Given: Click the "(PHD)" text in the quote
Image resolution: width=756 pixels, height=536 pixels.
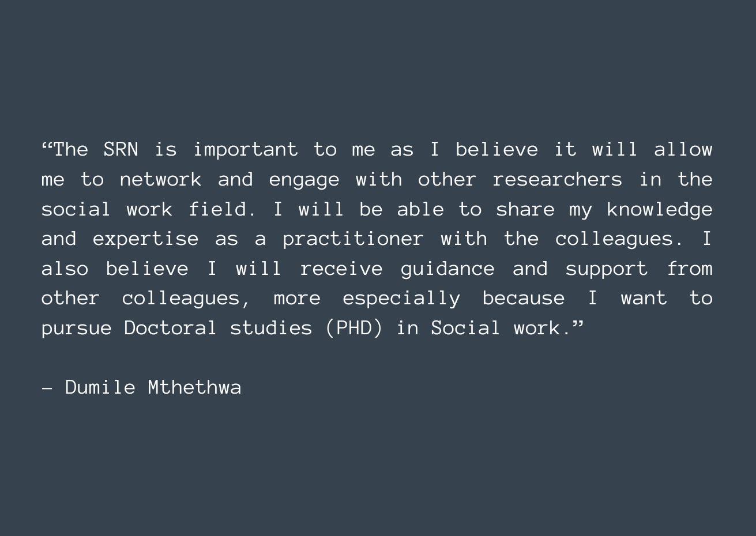Looking at the screenshot, I should tap(354, 329).
